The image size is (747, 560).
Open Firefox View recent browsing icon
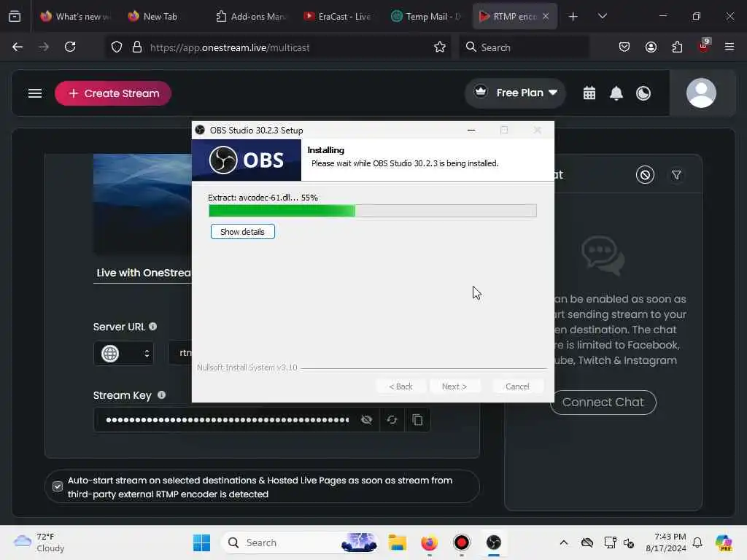[15, 16]
